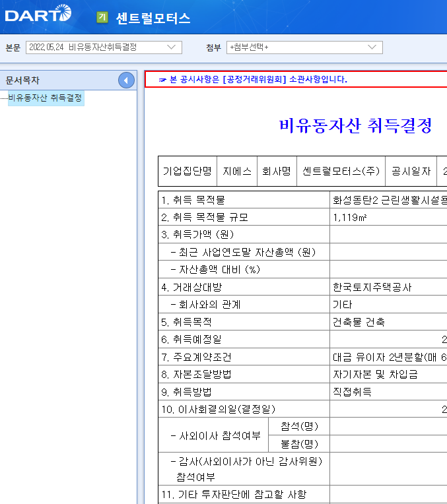447x504 pixels.
Task: Click the 불참(명) cell
Action: tap(299, 444)
